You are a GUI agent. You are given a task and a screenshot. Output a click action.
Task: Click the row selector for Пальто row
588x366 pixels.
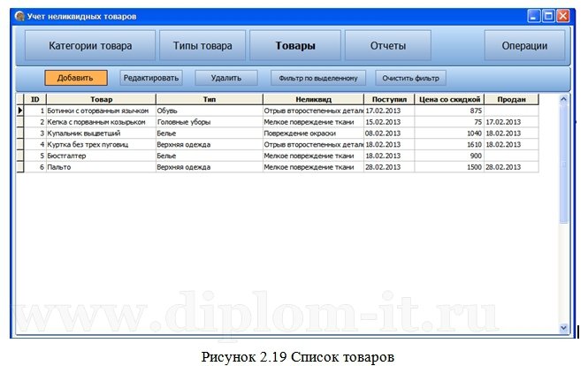20,167
